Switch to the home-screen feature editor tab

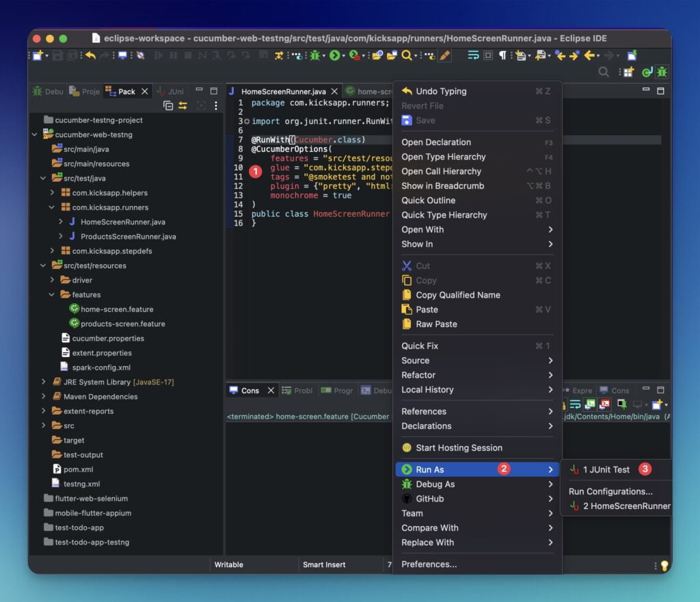tap(368, 92)
